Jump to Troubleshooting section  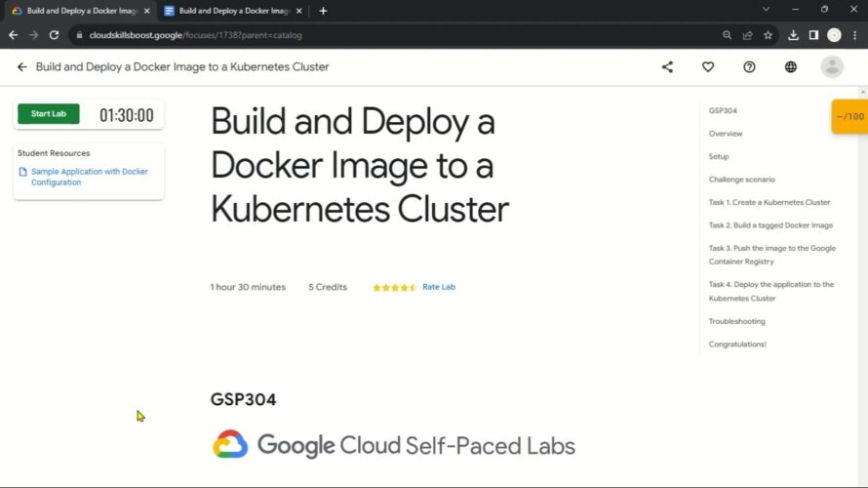(736, 321)
